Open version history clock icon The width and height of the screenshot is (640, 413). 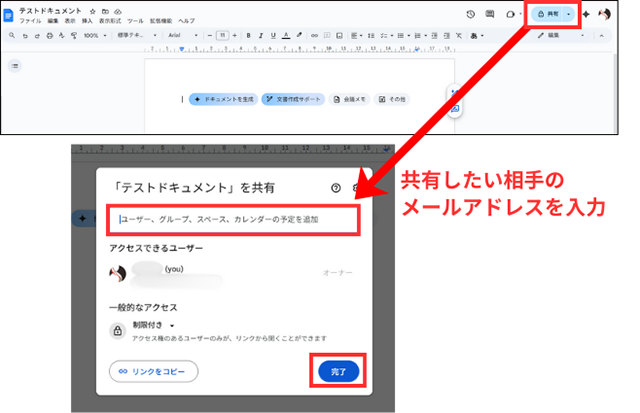pyautogui.click(x=471, y=14)
